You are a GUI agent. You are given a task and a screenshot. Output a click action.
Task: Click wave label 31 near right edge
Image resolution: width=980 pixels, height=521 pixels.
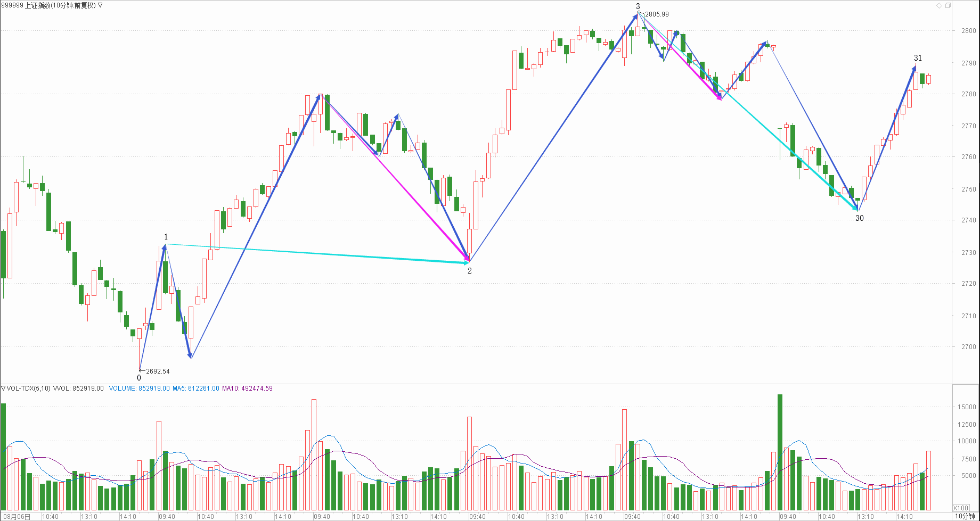tap(918, 58)
